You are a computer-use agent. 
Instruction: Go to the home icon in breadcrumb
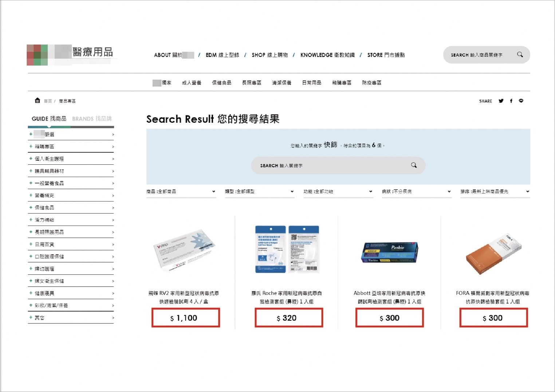[x=37, y=101]
